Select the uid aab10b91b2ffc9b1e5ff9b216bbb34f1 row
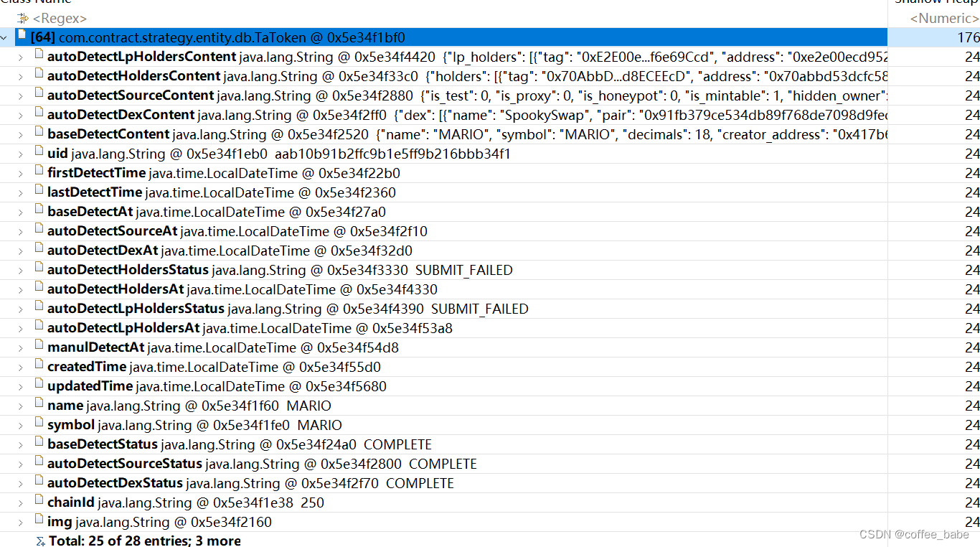 tap(490, 154)
